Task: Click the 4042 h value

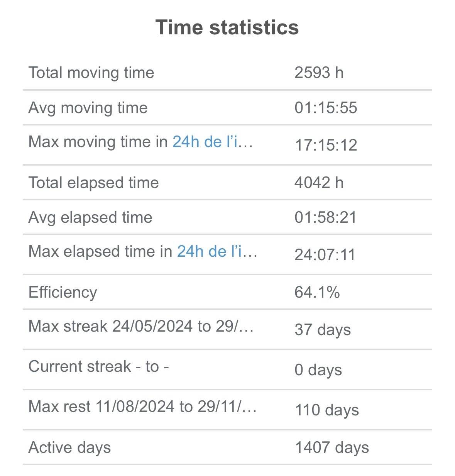Action: 319,183
